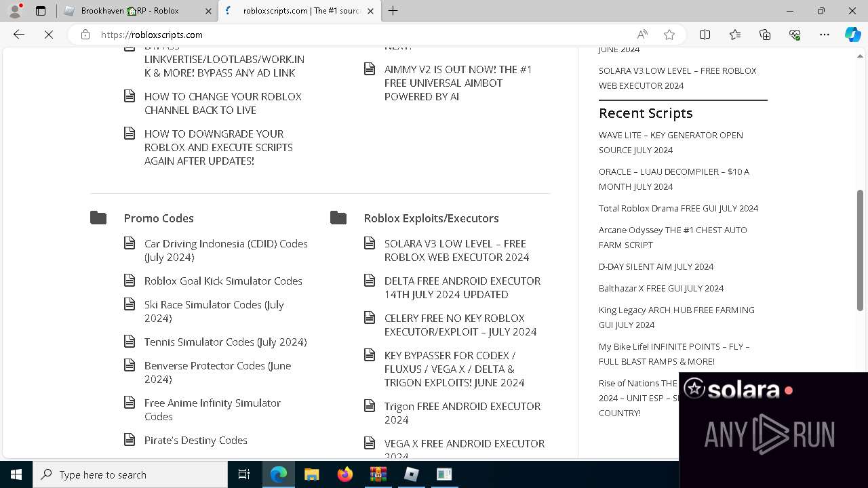Go back with the back arrow
This screenshot has height=488, width=868.
click(19, 35)
